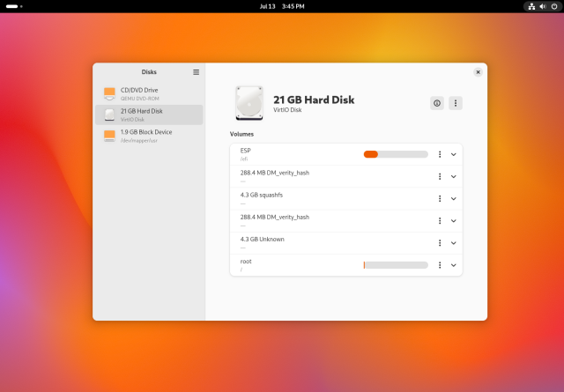Screen dimensions: 564x392
Task: Open the drive options kebab menu in header
Action: click(x=456, y=103)
